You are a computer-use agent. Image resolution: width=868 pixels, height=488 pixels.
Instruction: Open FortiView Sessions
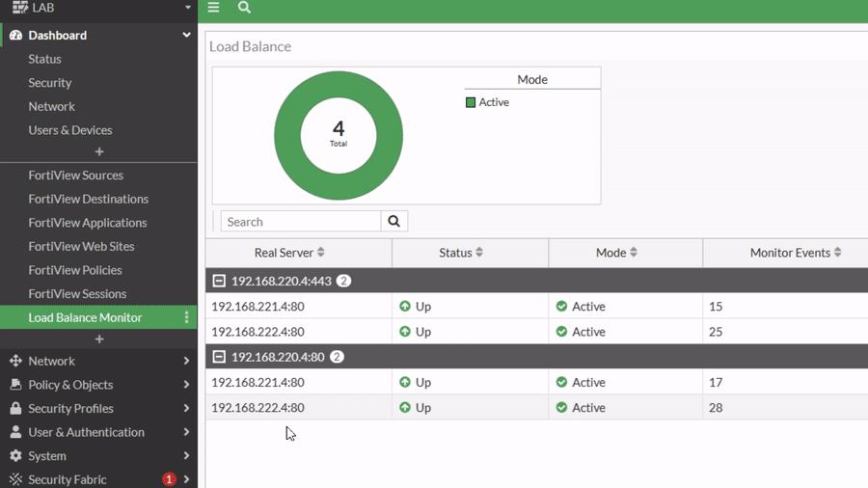point(77,294)
